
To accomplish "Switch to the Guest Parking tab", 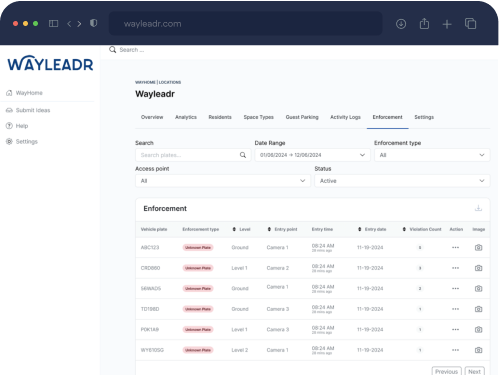I will point(302,117).
